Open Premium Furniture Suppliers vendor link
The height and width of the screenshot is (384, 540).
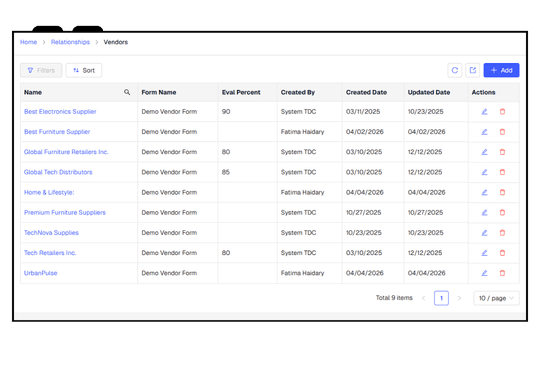(x=65, y=212)
